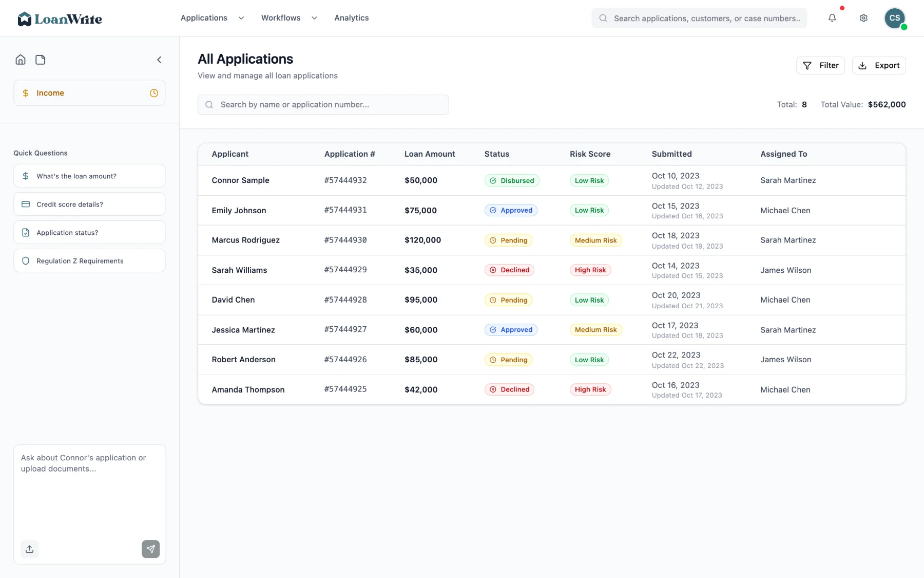The width and height of the screenshot is (924, 578).
Task: Focus the global search applications field
Action: 699,18
